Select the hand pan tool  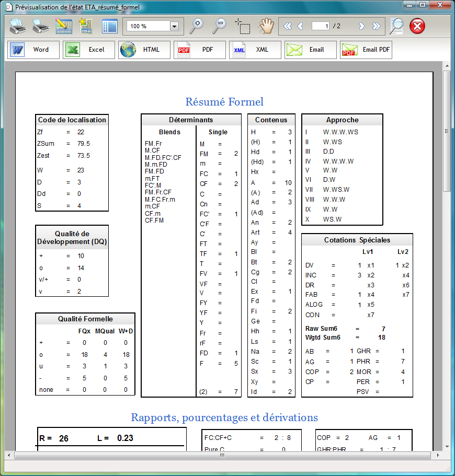[x=267, y=26]
